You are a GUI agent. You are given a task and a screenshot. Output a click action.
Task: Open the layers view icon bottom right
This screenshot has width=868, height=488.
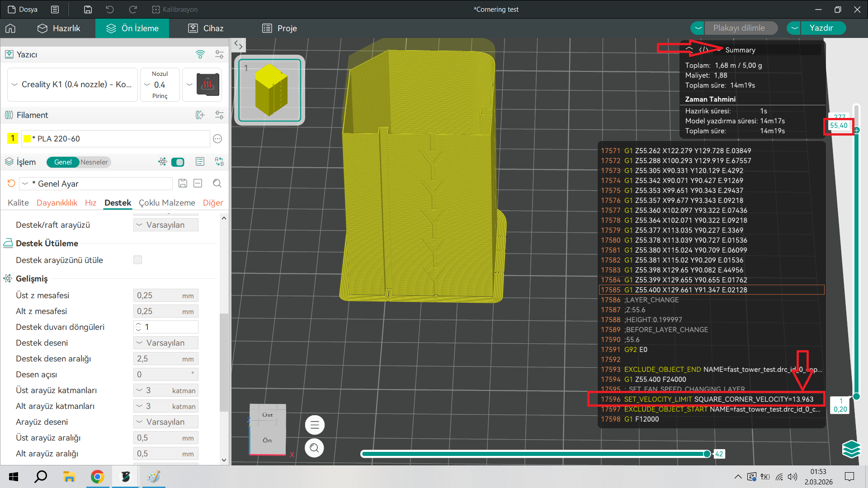[x=851, y=449]
